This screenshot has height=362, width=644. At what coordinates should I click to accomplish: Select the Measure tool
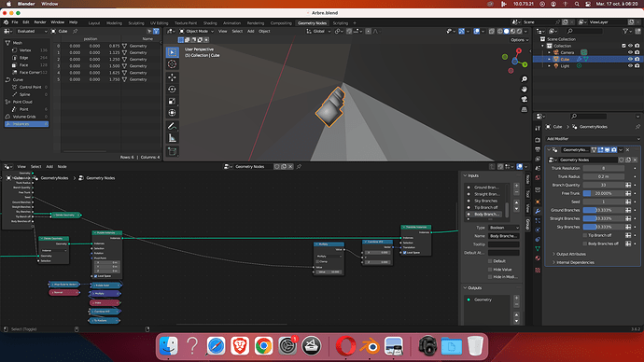point(172,138)
